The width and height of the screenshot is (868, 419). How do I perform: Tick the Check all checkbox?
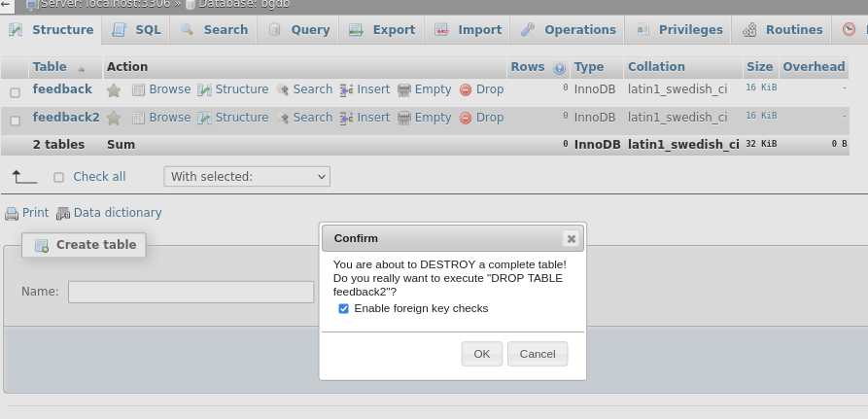[x=58, y=177]
